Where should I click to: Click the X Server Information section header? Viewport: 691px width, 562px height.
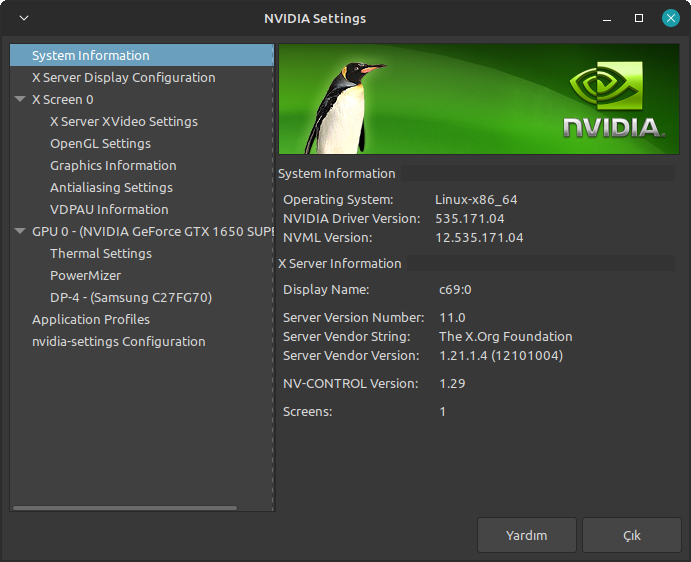coord(340,264)
